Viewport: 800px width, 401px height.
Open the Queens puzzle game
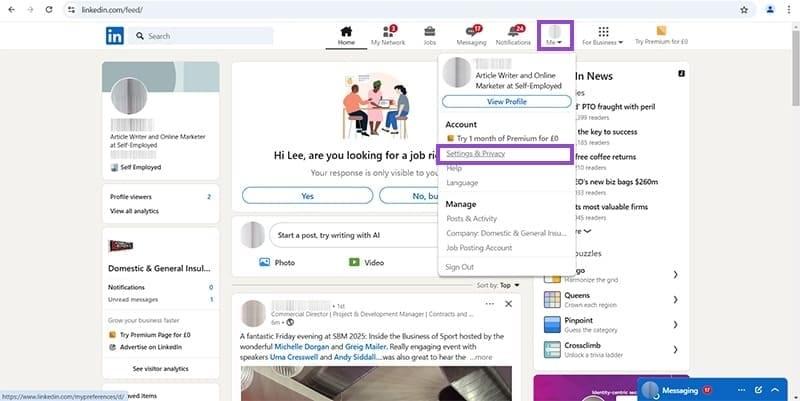(582, 299)
